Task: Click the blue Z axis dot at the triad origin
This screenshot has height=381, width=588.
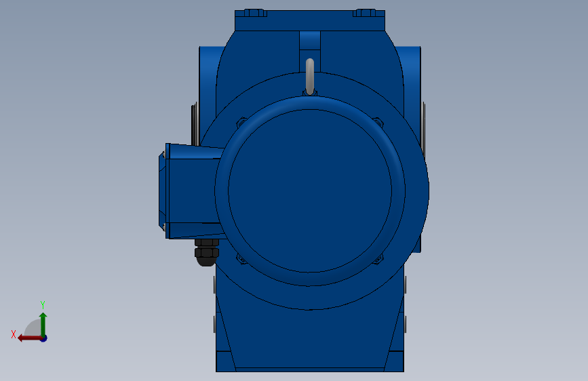Action: pos(44,338)
